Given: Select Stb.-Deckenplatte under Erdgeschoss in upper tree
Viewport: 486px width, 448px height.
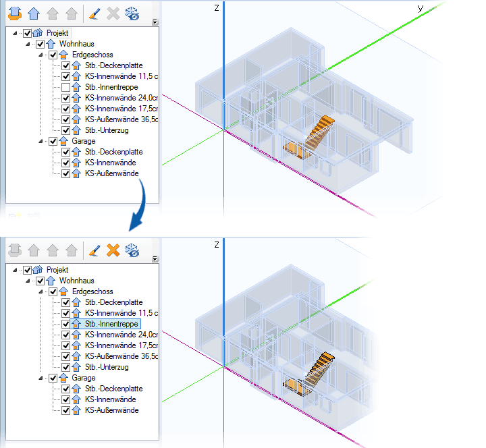Looking at the screenshot, I should 114,65.
